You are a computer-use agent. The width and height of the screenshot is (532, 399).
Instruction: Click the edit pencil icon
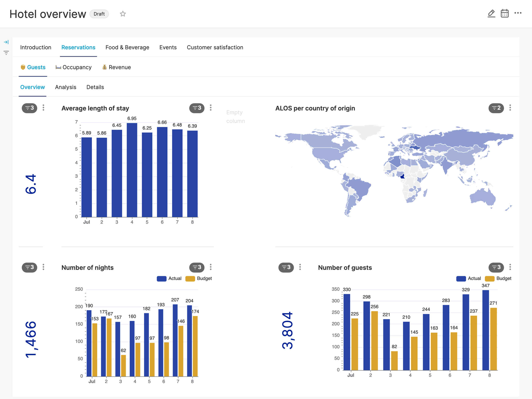coord(491,13)
